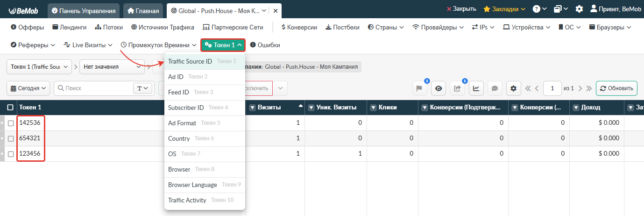Switch to the Главная tab
The image size is (644, 216).
pos(143,10)
